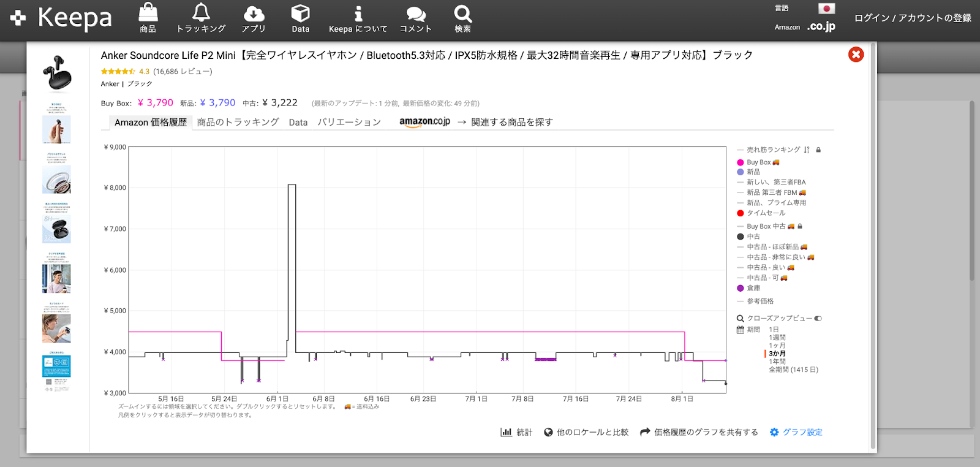Click the Anker brand text
The height and width of the screenshot is (467, 980).
[x=110, y=84]
